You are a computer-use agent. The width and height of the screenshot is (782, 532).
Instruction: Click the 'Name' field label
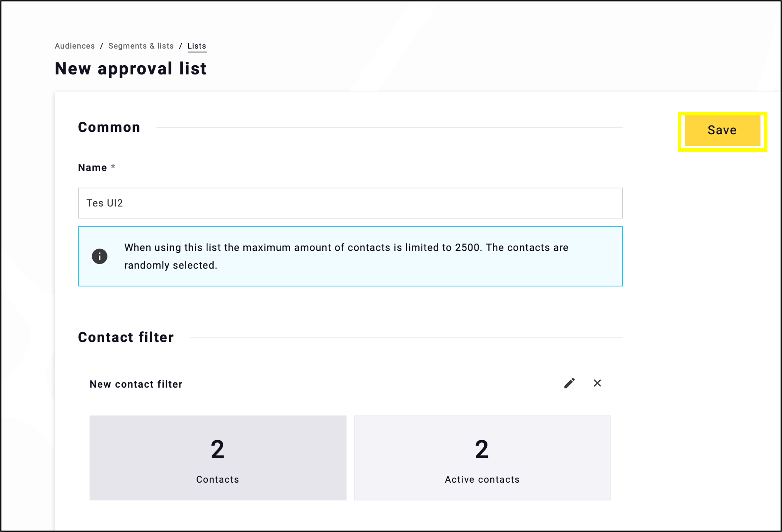tap(93, 168)
